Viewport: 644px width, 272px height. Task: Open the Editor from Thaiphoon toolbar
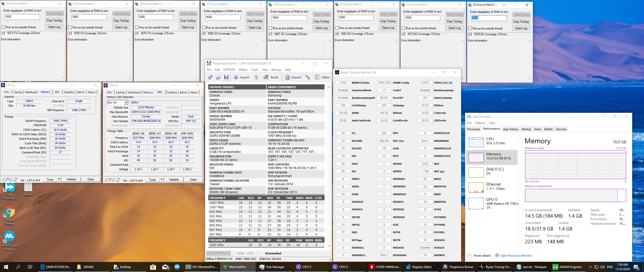coord(322,77)
